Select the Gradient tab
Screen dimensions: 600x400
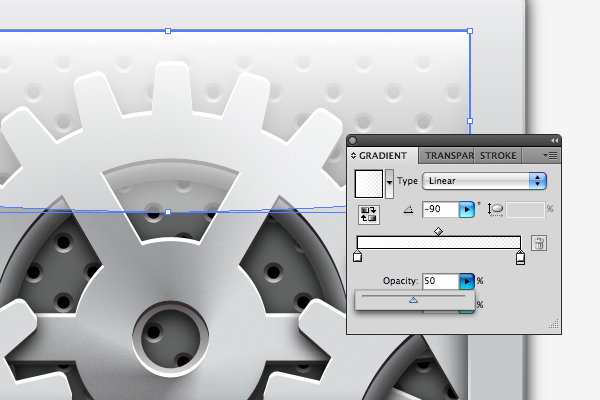(383, 156)
